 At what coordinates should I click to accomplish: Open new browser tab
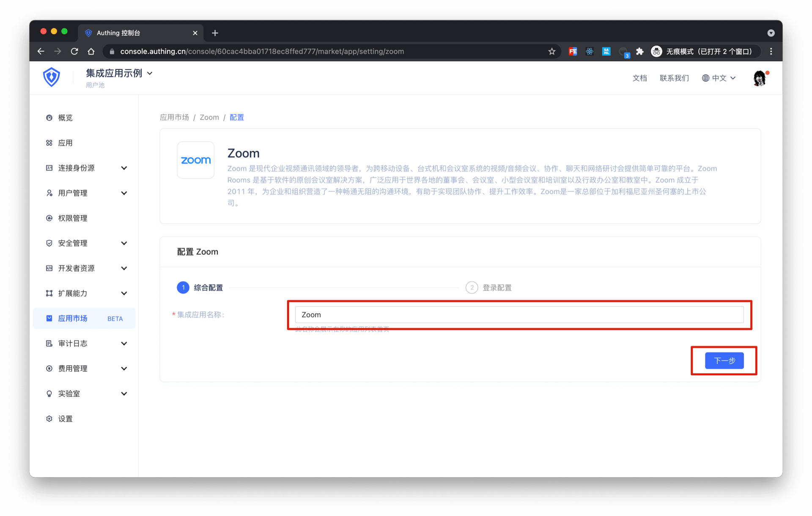click(x=215, y=33)
